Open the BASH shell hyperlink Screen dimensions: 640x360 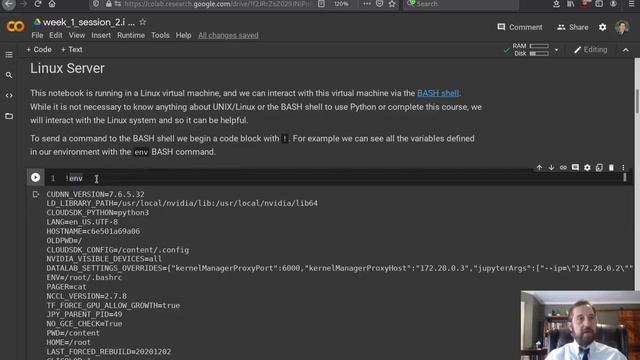click(x=438, y=93)
